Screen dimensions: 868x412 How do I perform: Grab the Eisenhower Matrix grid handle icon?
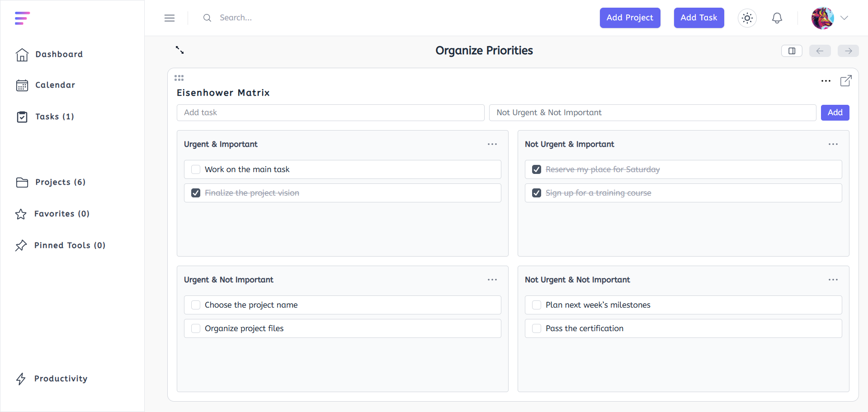179,78
